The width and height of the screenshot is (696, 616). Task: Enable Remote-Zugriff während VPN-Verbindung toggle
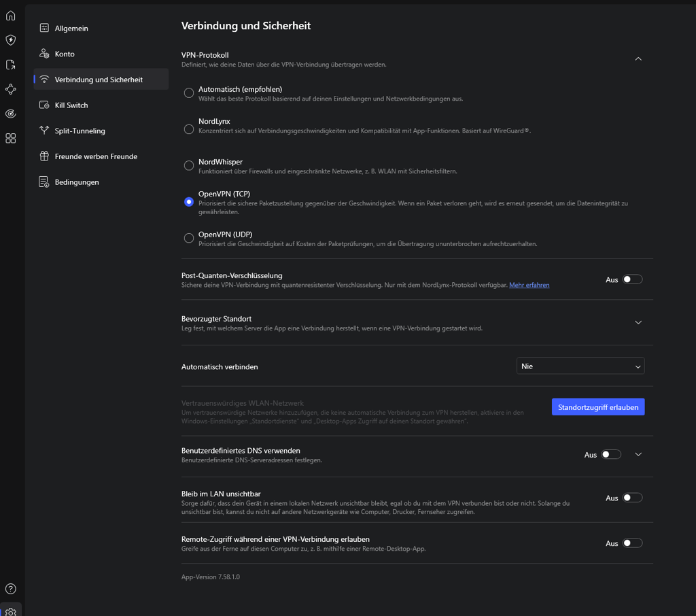click(632, 543)
